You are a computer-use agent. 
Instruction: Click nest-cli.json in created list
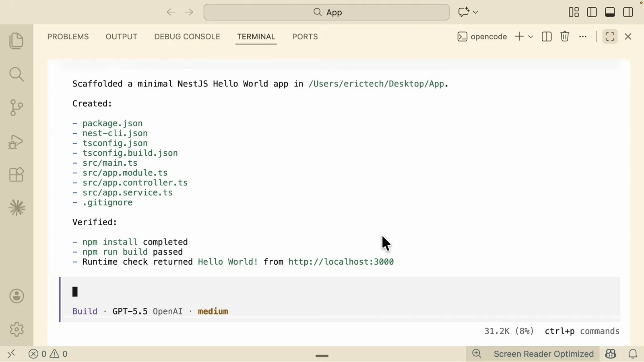(115, 133)
